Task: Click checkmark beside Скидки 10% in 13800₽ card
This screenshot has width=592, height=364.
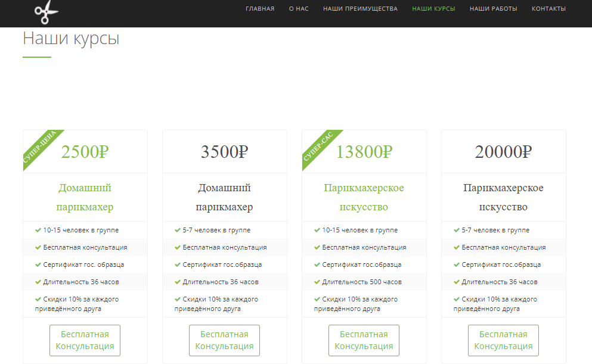Action: (x=317, y=299)
